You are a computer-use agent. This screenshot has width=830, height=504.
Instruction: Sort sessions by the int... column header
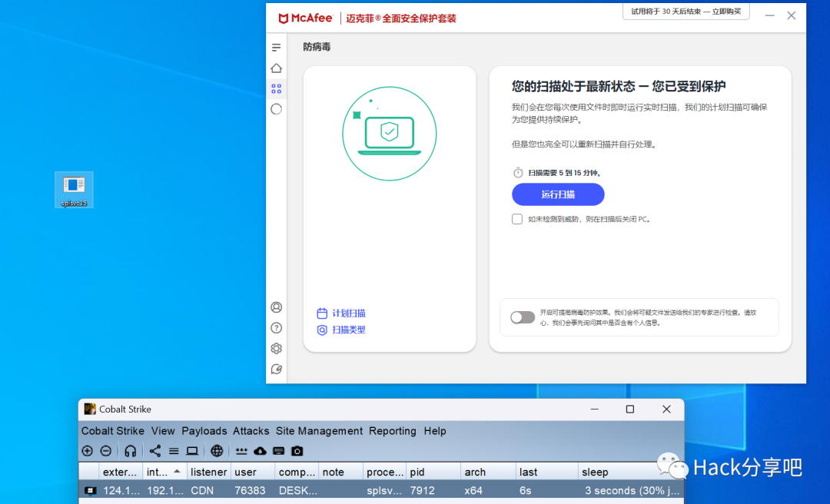tap(161, 471)
